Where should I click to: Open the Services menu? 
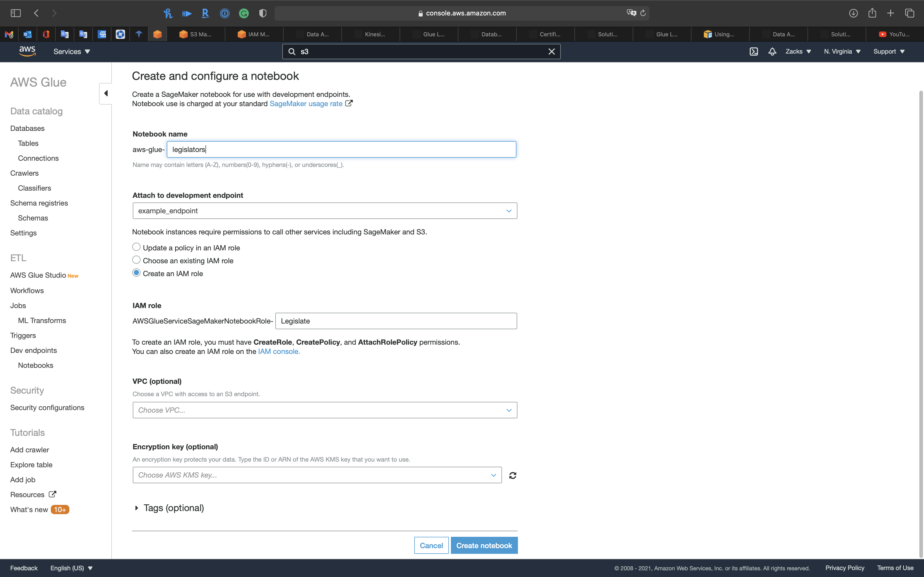coord(71,52)
